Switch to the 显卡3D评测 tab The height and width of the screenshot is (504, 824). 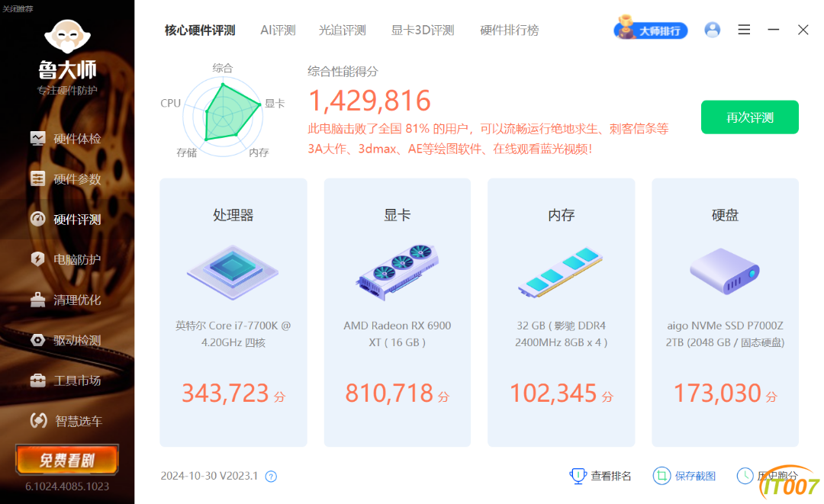[423, 30]
